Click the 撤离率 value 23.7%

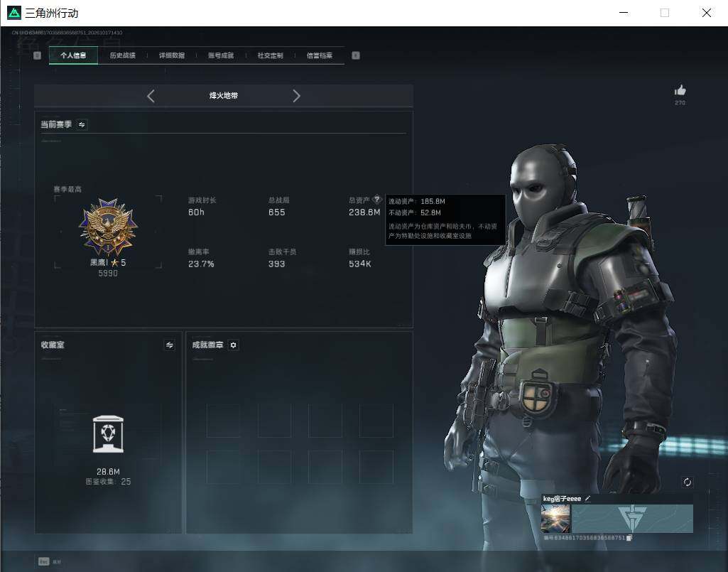(x=201, y=264)
